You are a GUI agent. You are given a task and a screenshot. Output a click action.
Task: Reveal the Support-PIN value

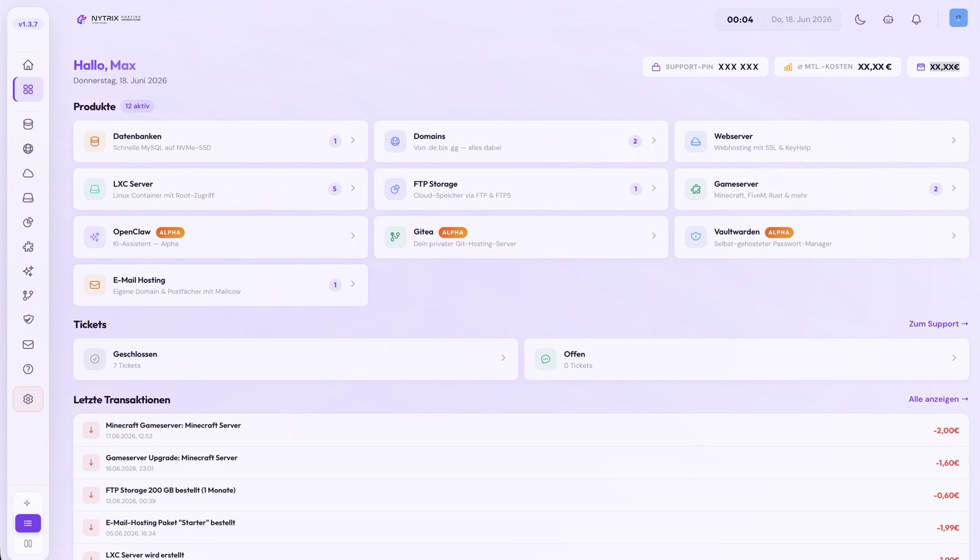coord(706,67)
